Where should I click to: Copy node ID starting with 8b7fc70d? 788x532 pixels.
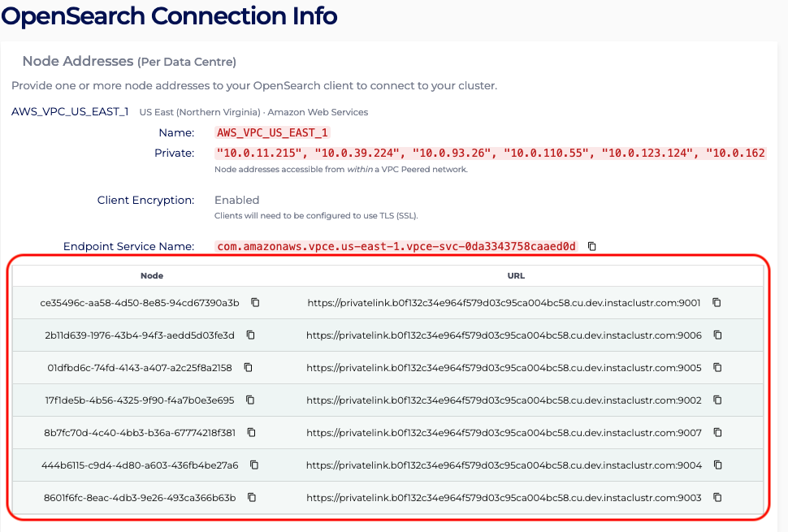click(251, 432)
